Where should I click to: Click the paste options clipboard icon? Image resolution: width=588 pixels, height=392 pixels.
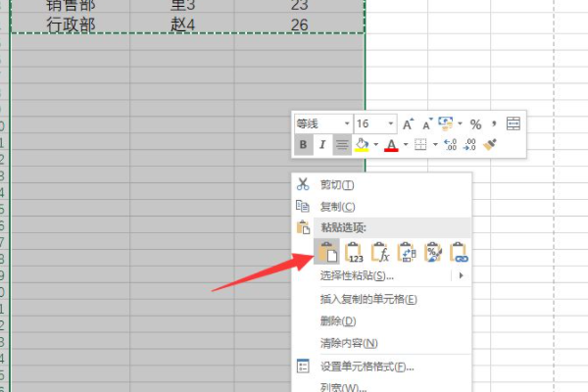pos(303,227)
